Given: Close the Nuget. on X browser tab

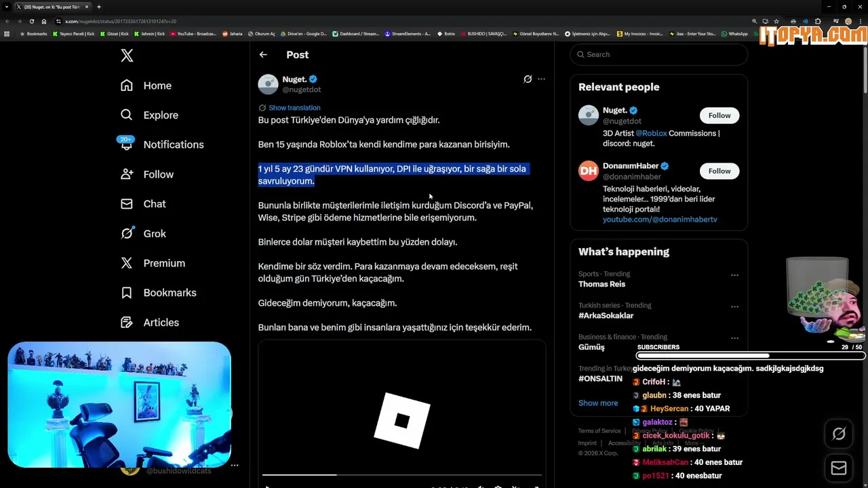Looking at the screenshot, I should click(87, 7).
